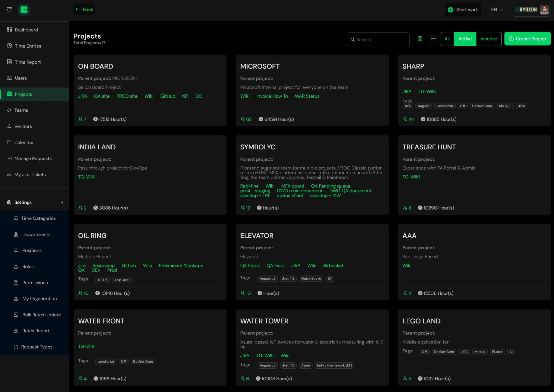Screen dimensions: 554x392
Task: Open the Bitbucket link on ELEVATOR
Action: point(333,265)
